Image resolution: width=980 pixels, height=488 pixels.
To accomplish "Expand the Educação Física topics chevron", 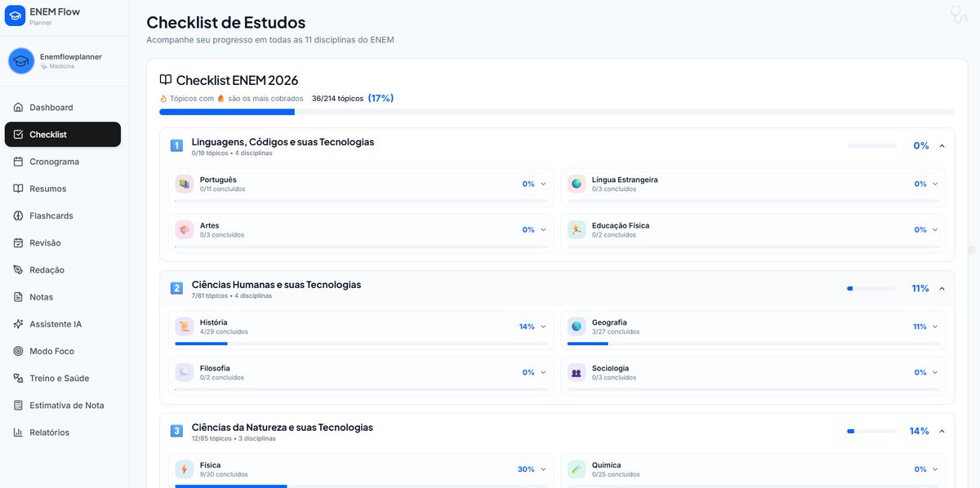I will (x=935, y=229).
